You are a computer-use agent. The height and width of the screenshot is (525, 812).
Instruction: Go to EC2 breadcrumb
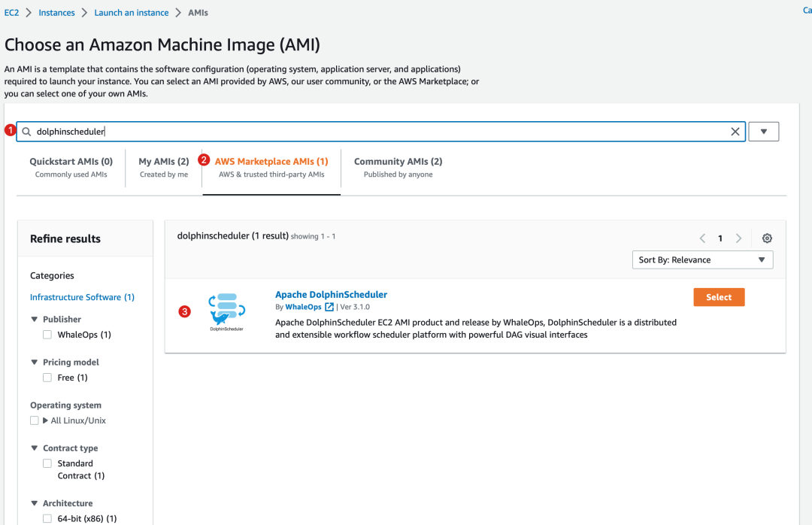[x=11, y=13]
